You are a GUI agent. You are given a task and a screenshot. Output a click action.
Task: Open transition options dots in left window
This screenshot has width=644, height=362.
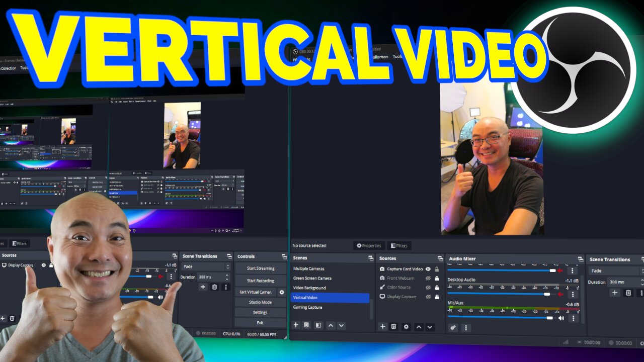[x=225, y=287]
